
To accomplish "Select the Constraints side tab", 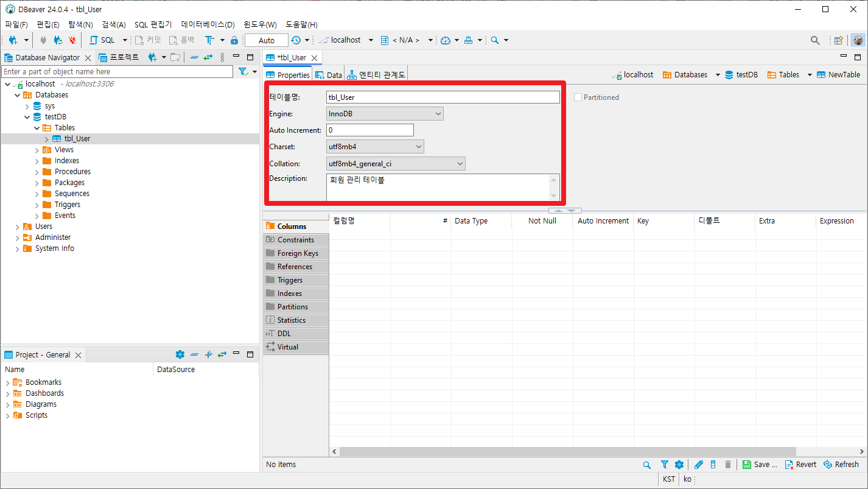I will tap(296, 240).
